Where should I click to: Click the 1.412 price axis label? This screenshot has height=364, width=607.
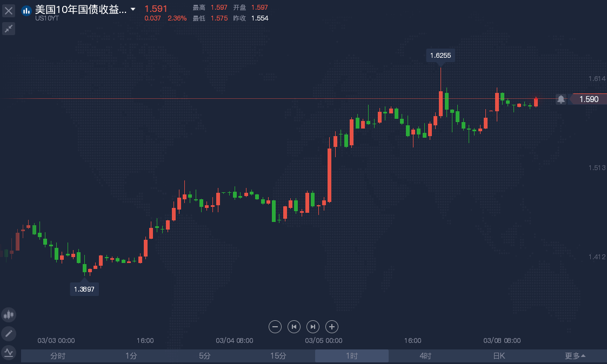[597, 257]
